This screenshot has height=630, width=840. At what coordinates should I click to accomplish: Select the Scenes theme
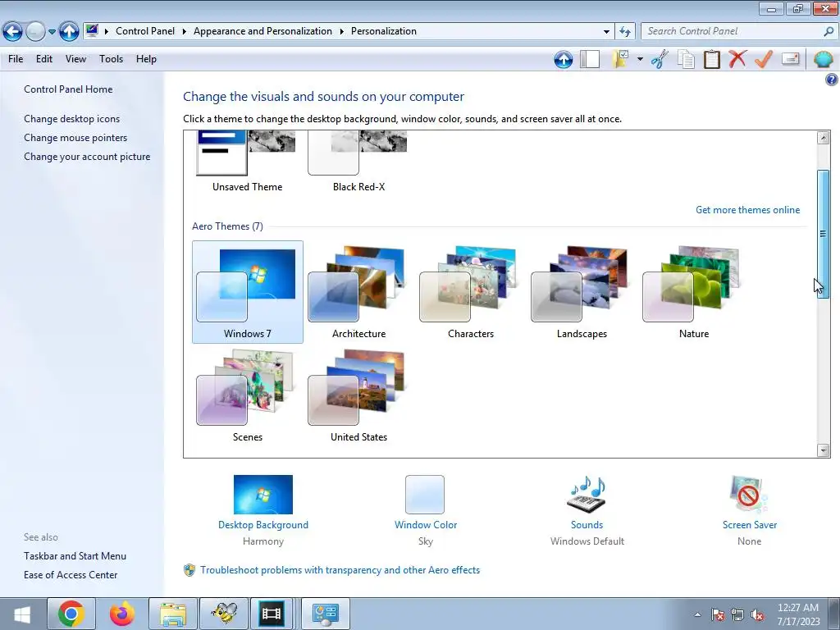point(248,395)
